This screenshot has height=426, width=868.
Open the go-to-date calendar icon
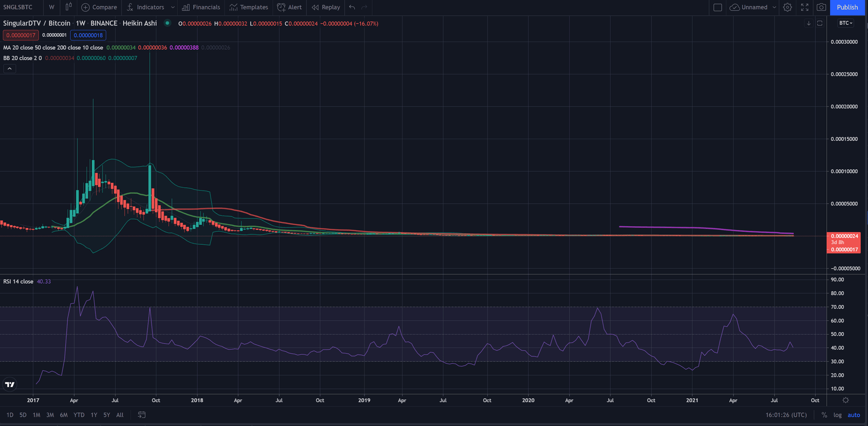pyautogui.click(x=142, y=415)
